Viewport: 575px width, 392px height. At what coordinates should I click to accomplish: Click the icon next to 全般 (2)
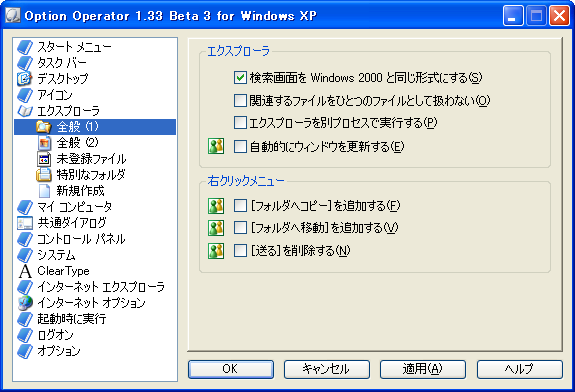click(44, 143)
